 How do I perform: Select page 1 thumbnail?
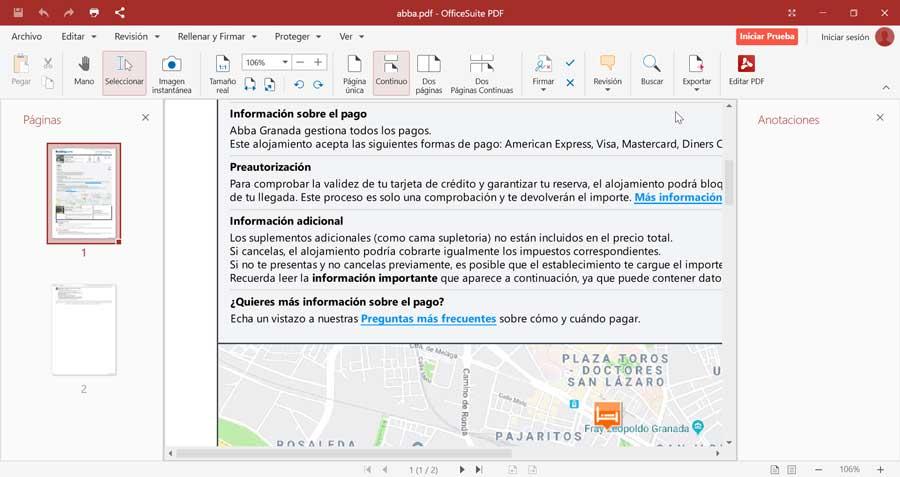point(84,193)
